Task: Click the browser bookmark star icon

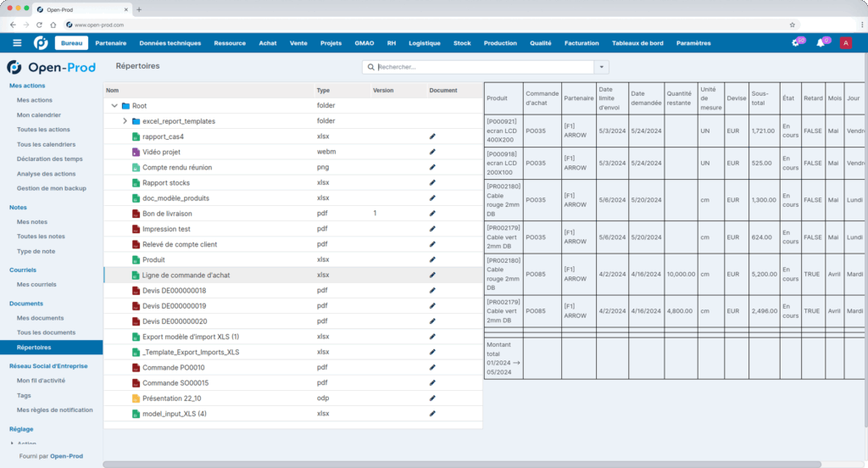Action: [793, 25]
